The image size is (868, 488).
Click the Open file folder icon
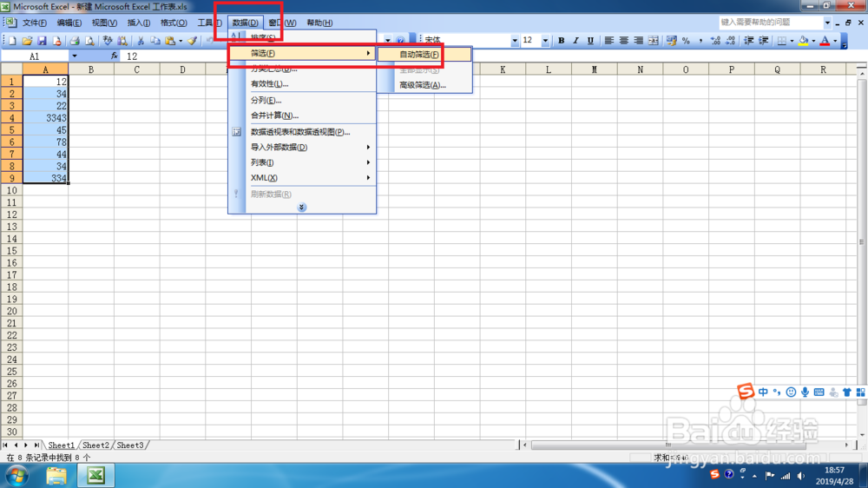point(27,41)
